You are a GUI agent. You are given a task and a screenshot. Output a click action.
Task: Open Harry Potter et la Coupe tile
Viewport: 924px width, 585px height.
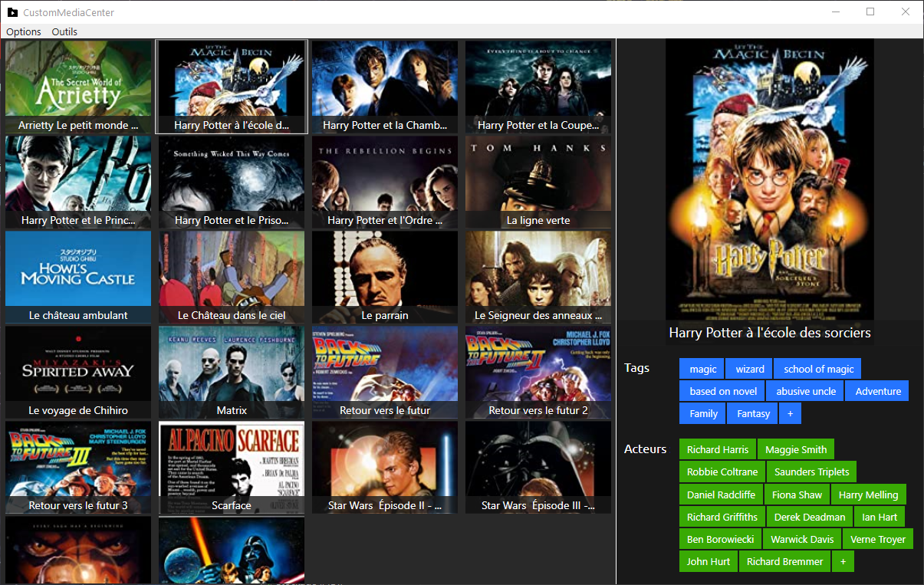(538, 87)
